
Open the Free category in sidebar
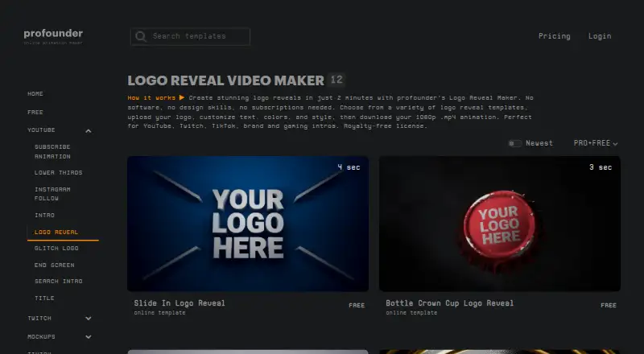(35, 112)
